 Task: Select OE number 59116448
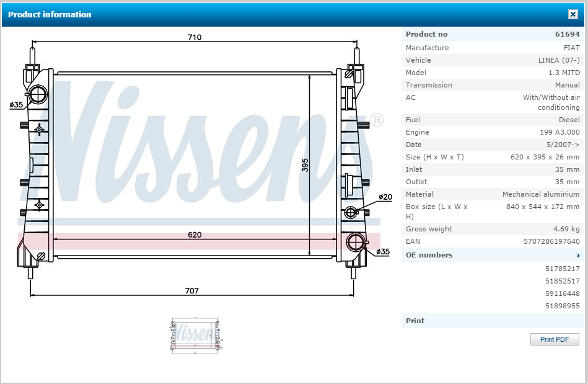point(562,293)
